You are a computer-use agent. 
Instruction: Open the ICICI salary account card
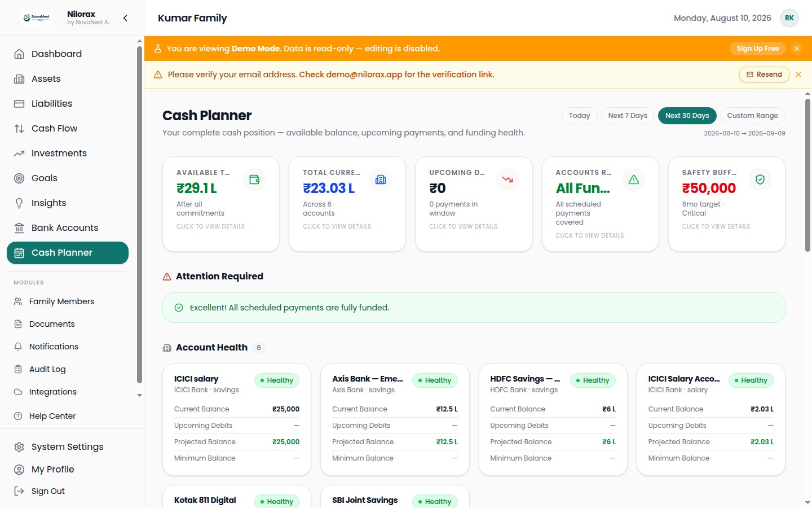tap(237, 420)
